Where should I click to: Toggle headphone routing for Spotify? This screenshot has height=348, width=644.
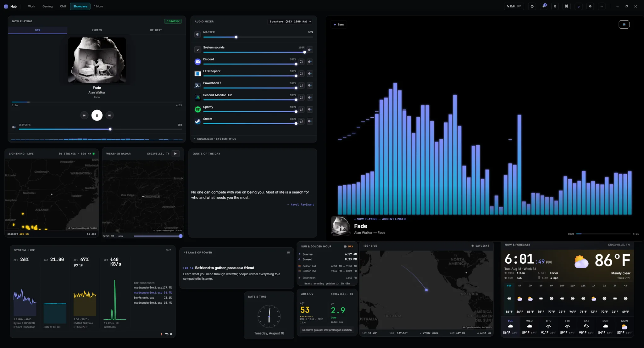(301, 109)
